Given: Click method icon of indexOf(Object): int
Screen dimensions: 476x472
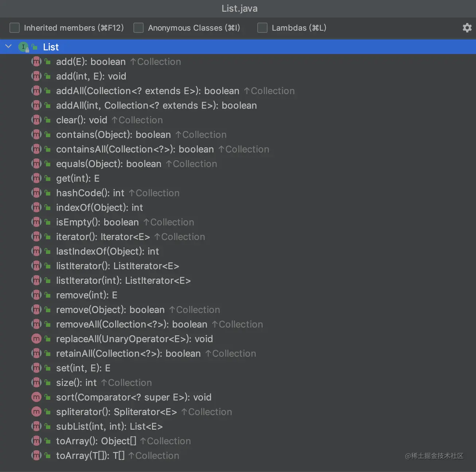Looking at the screenshot, I should (36, 207).
